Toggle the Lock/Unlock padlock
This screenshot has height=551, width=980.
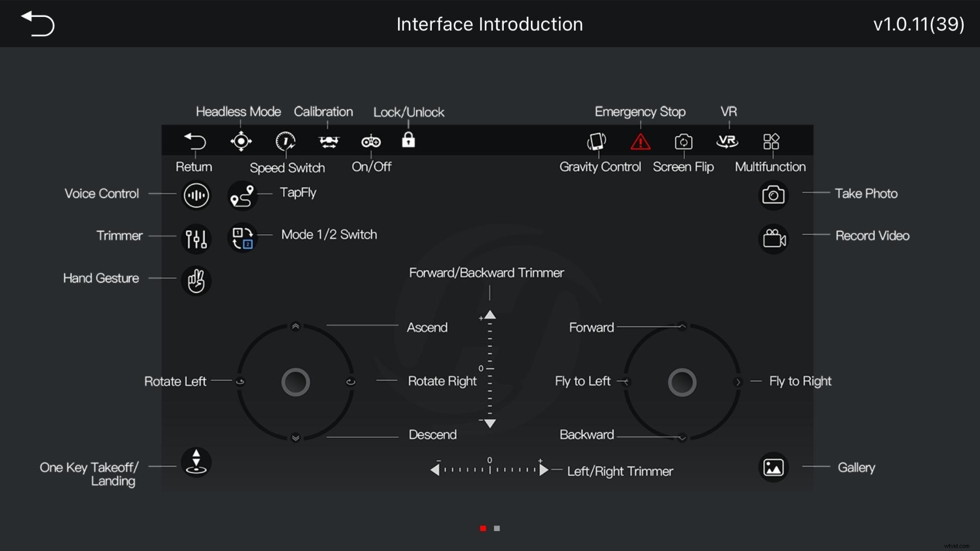point(409,140)
